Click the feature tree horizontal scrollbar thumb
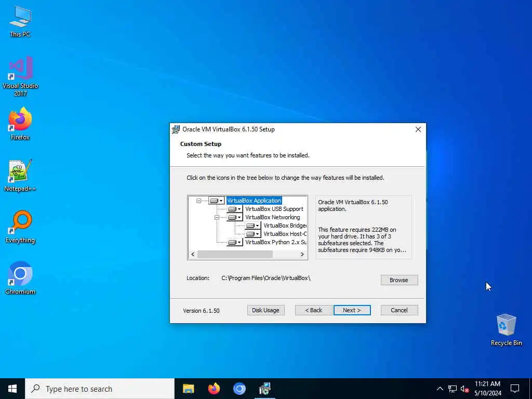Viewport: 532px width, 399px height. coord(235,254)
